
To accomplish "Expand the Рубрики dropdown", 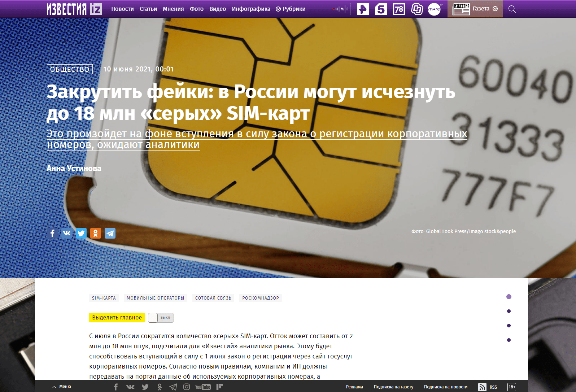I will click(x=291, y=9).
